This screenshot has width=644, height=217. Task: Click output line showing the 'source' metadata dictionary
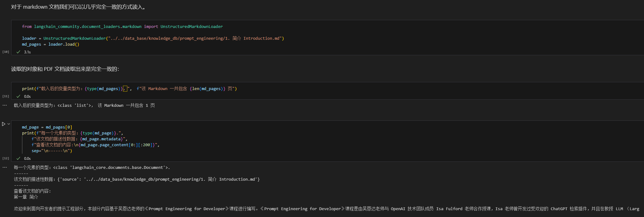[x=137, y=179]
